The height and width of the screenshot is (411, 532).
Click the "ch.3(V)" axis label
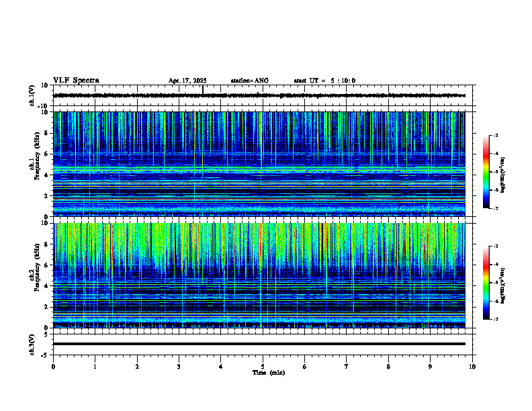(32, 345)
